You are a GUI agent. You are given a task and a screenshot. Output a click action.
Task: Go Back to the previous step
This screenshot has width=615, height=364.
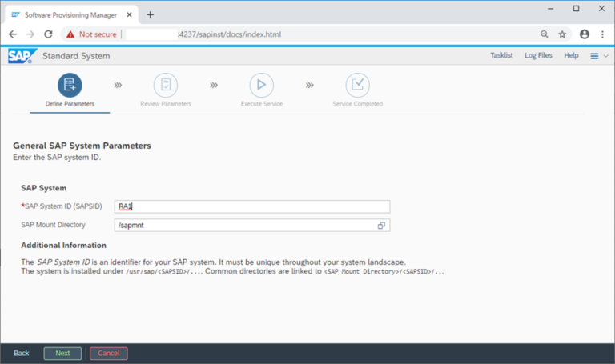tap(22, 353)
